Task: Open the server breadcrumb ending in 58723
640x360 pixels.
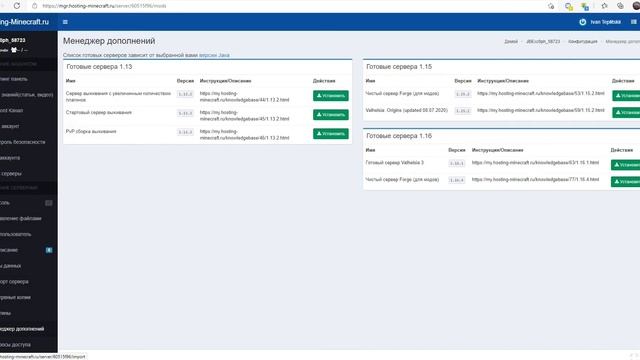Action: (x=543, y=42)
